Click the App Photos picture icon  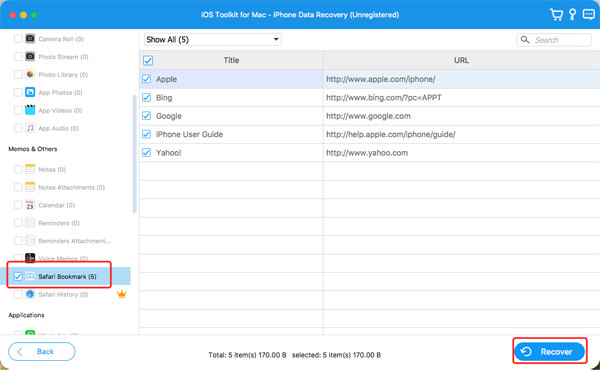30,92
